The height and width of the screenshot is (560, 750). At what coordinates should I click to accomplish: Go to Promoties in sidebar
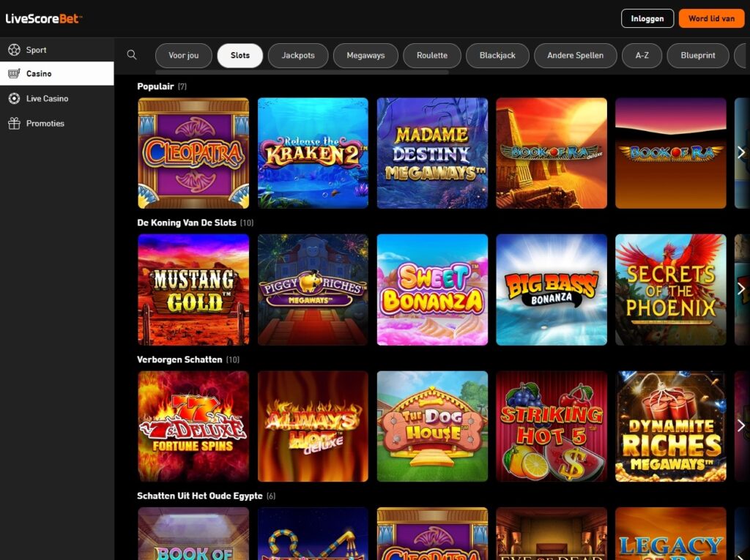coord(57,124)
